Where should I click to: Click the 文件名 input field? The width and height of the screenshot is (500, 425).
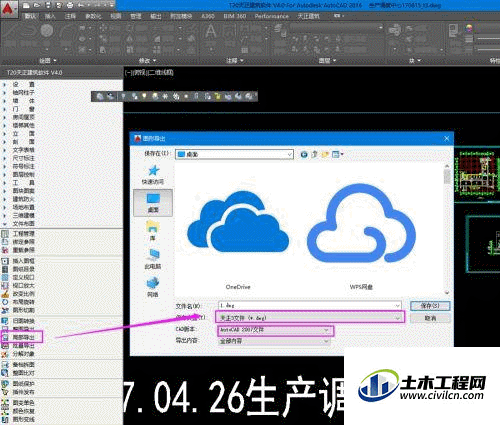310,305
